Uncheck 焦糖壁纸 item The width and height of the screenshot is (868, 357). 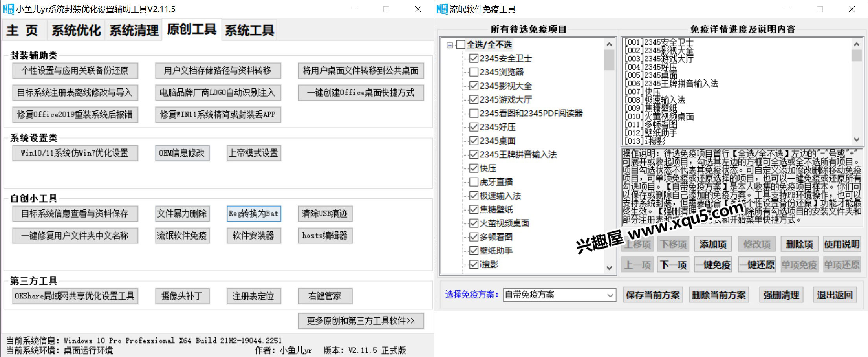(x=474, y=210)
